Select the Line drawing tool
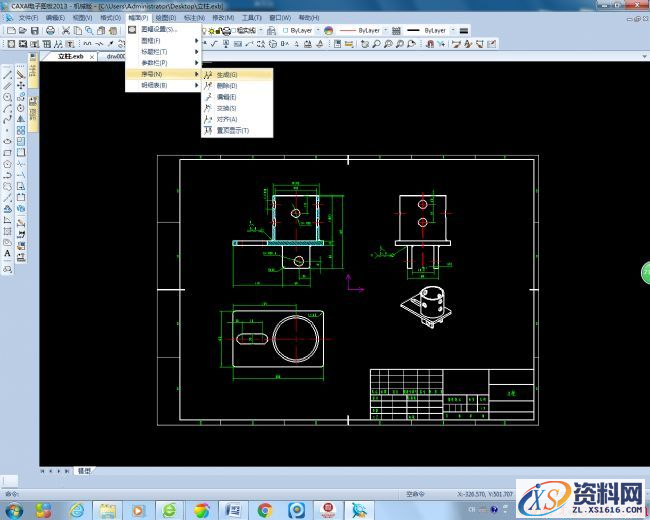Image resolution: width=650 pixels, height=520 pixels. pos(7,74)
